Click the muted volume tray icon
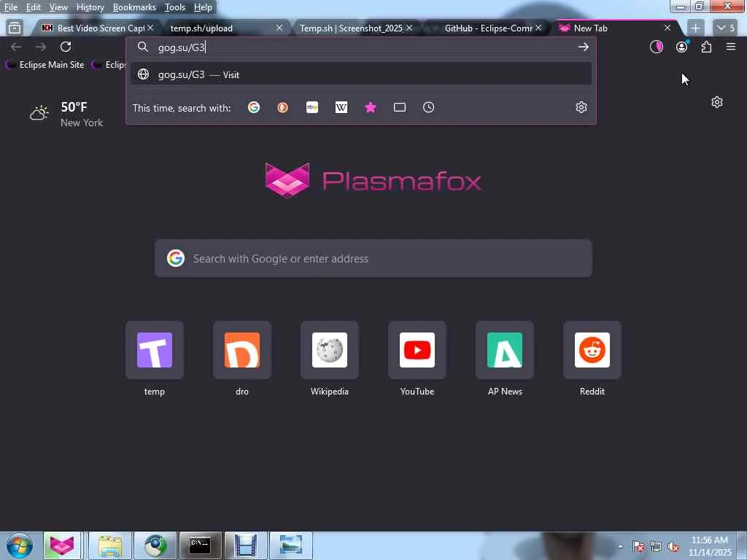Image resolution: width=747 pixels, height=560 pixels. tap(673, 546)
